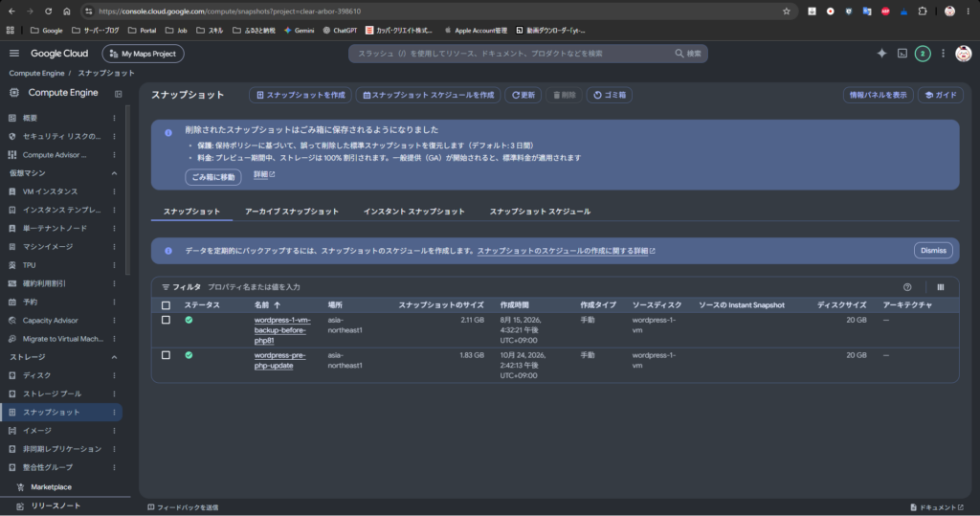
Task: Click 2.11 GB snapshot size cell
Action: [x=472, y=320]
